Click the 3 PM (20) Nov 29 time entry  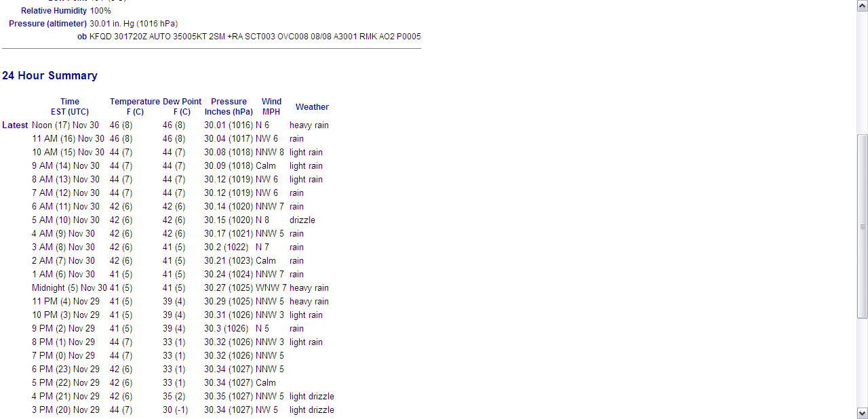pos(66,410)
